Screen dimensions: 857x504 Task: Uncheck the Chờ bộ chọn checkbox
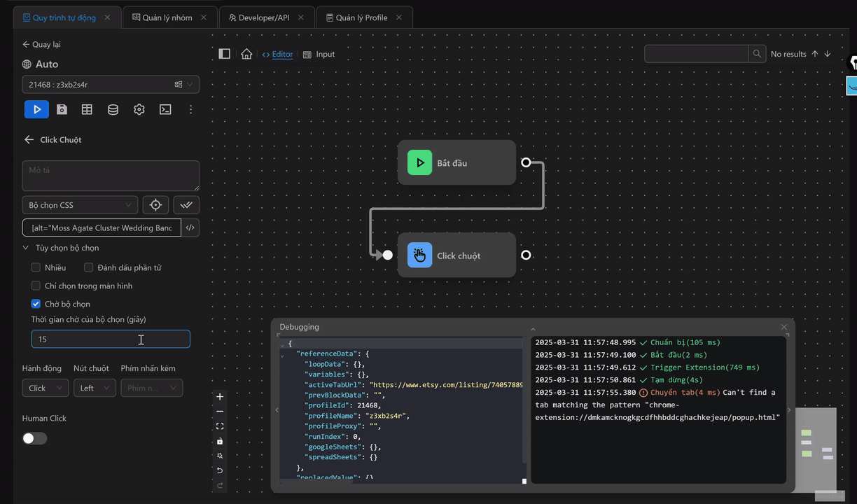tap(36, 304)
